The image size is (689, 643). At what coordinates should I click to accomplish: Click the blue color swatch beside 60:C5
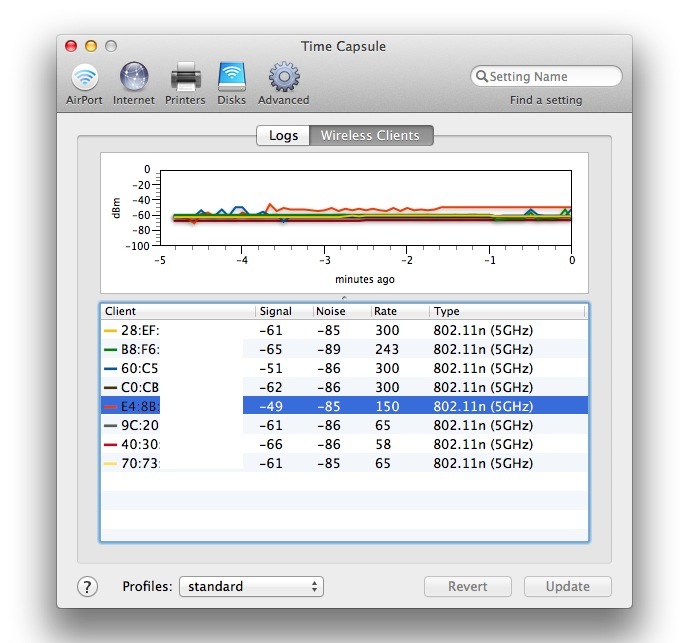pos(110,369)
